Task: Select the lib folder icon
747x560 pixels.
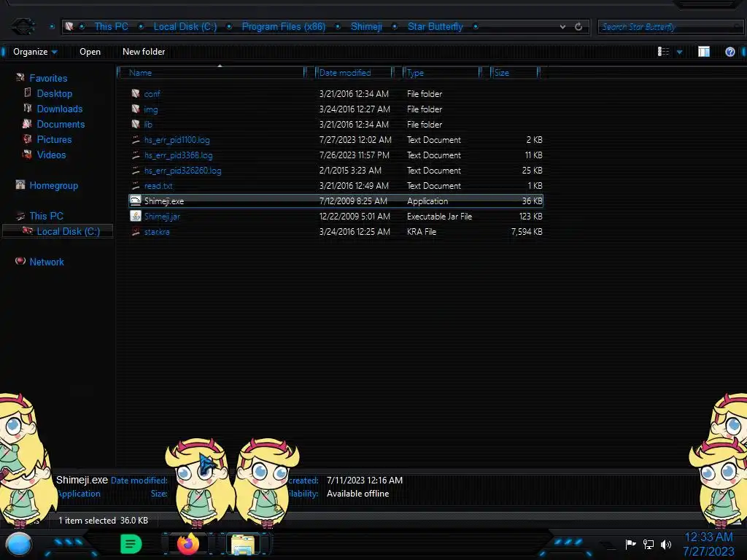Action: click(x=136, y=124)
